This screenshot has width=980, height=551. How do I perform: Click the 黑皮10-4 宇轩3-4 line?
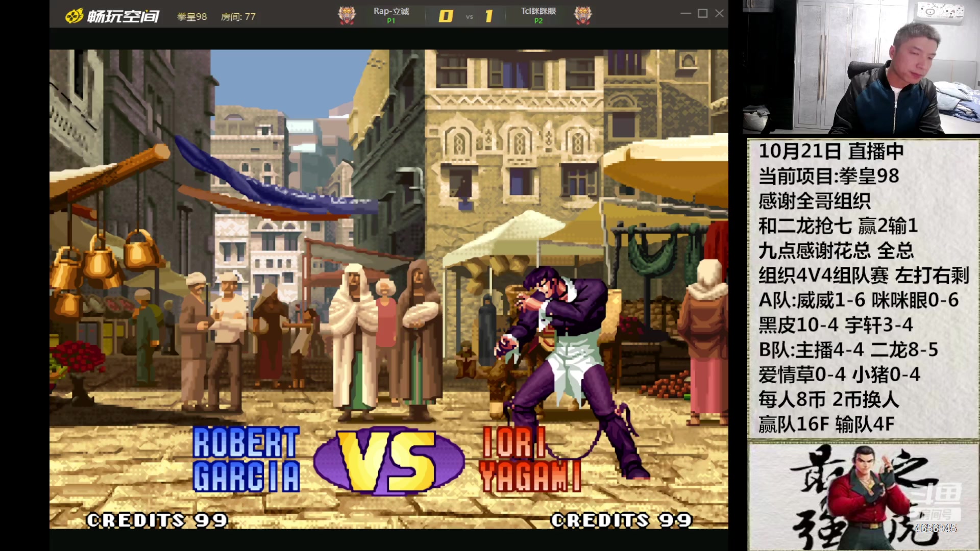[x=836, y=325]
